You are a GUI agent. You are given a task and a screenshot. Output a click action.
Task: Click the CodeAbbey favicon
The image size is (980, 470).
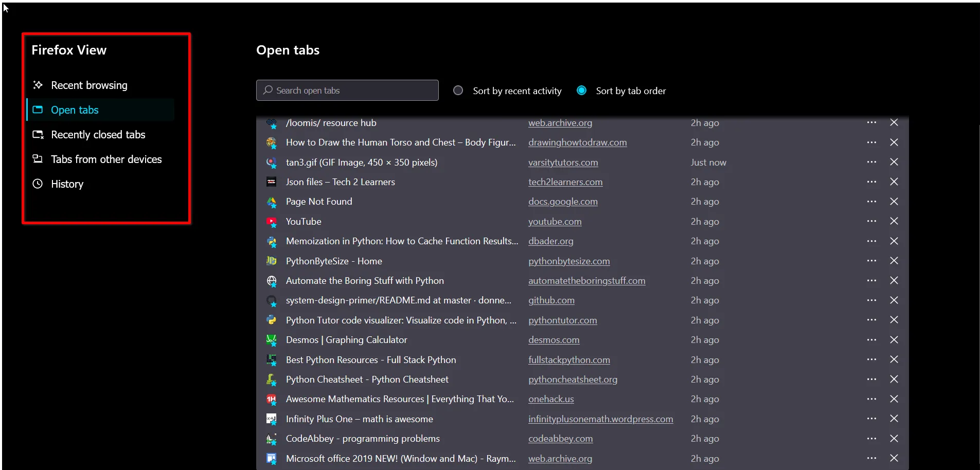(x=271, y=439)
